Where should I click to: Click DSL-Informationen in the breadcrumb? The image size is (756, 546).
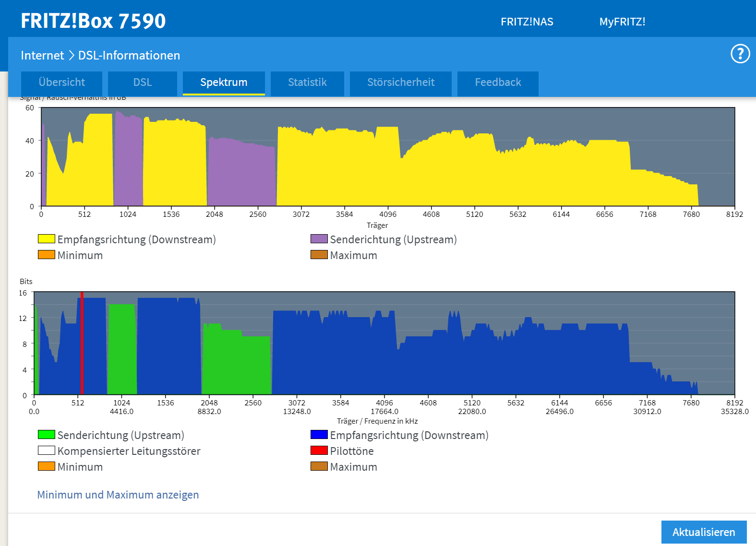pyautogui.click(x=129, y=55)
